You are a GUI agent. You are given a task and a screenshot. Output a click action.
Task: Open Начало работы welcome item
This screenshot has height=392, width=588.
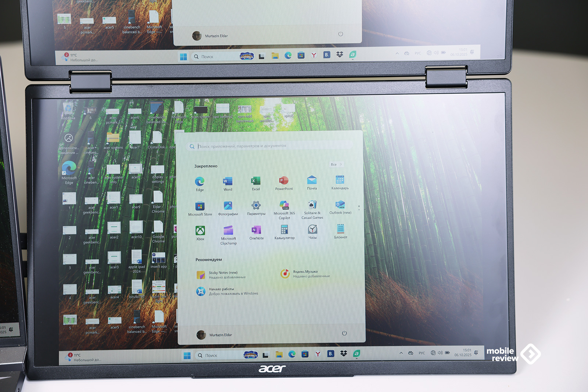pyautogui.click(x=228, y=291)
